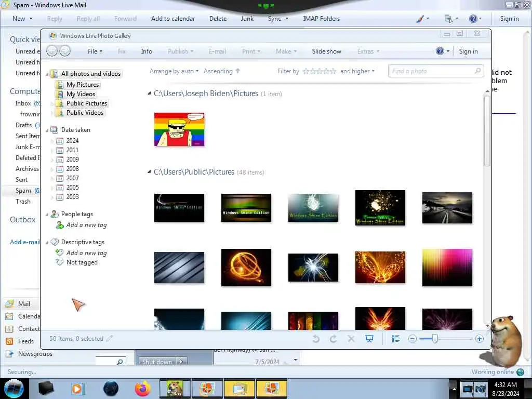Click the hamster Box taskbar button
The height and width of the screenshot is (399, 532).
175,389
